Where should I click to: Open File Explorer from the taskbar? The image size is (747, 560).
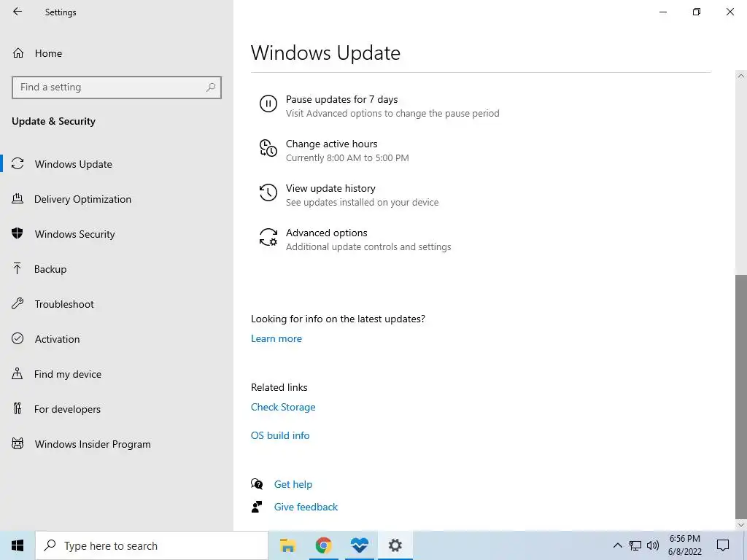(x=287, y=545)
